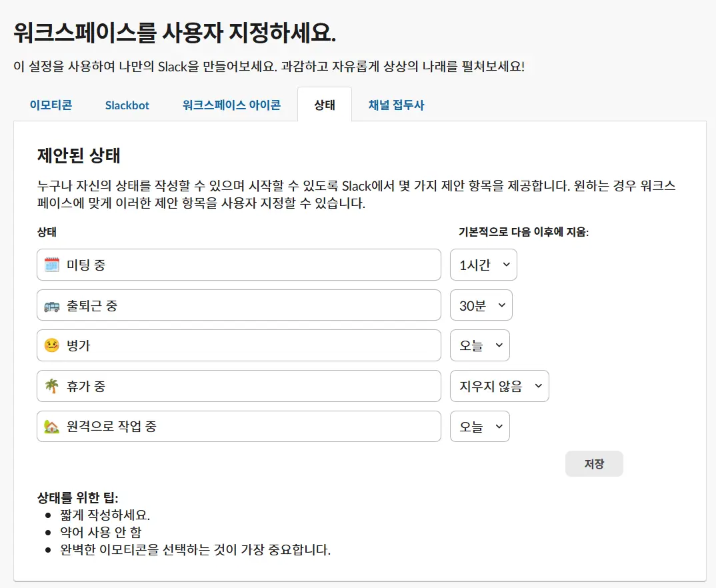Screen dimensions: 716x588
Task: Edit the 병가 status text field
Action: tap(239, 345)
